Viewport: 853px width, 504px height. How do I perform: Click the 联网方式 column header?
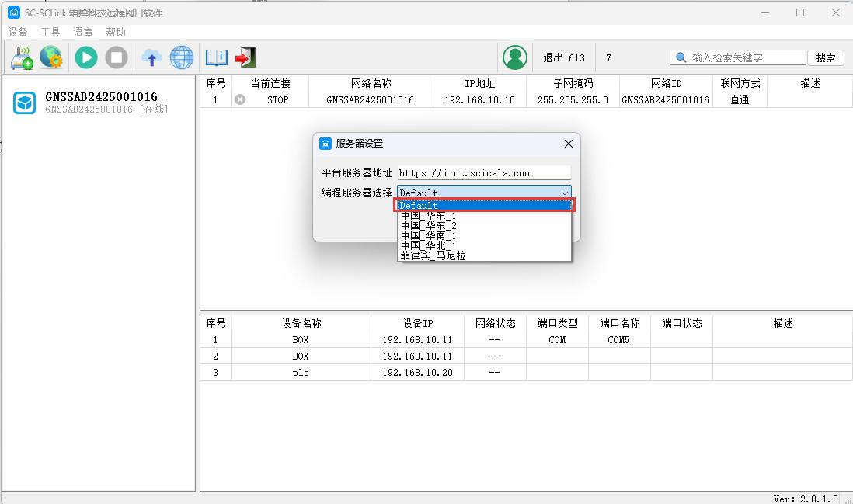click(740, 83)
